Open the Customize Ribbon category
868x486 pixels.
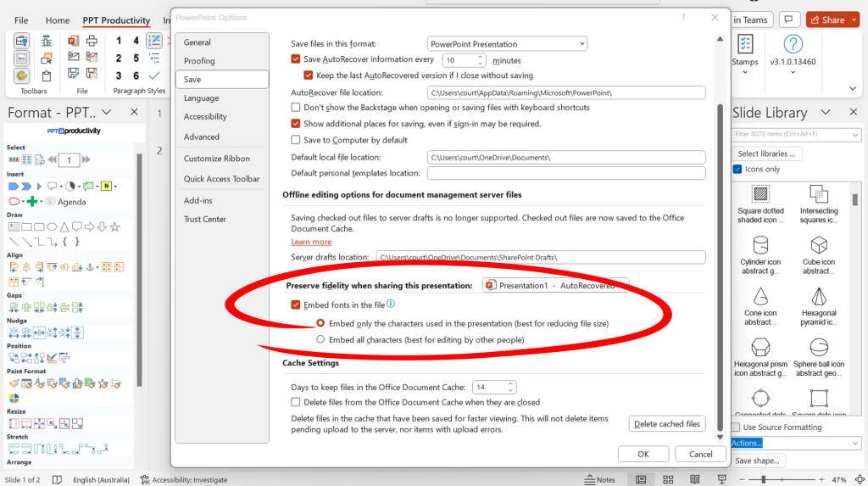click(222, 159)
